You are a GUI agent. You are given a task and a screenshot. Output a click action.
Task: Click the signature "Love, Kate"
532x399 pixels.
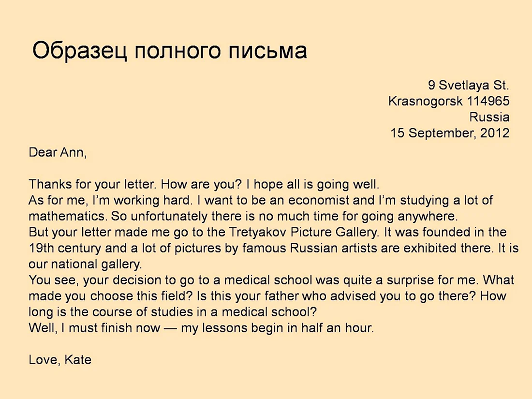click(60, 360)
